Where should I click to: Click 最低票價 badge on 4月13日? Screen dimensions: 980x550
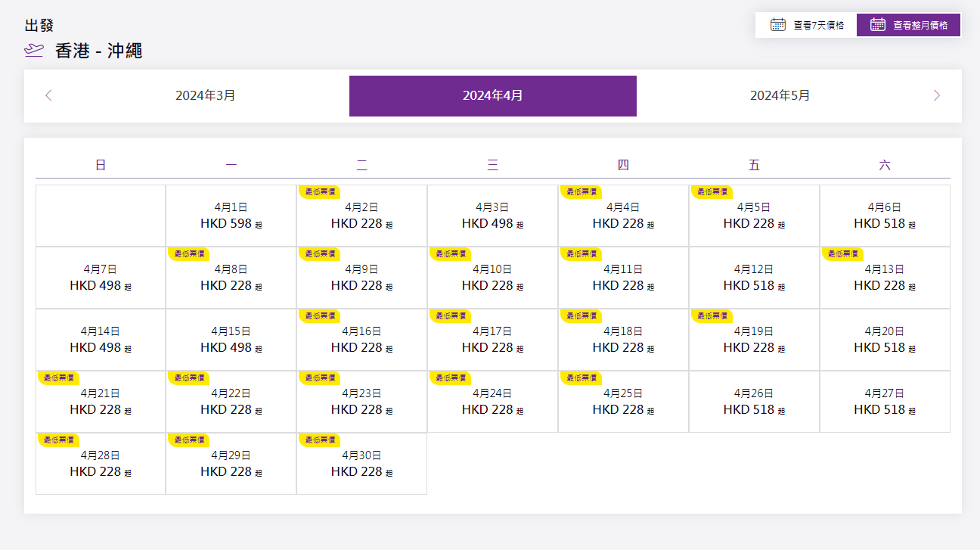[x=842, y=254]
